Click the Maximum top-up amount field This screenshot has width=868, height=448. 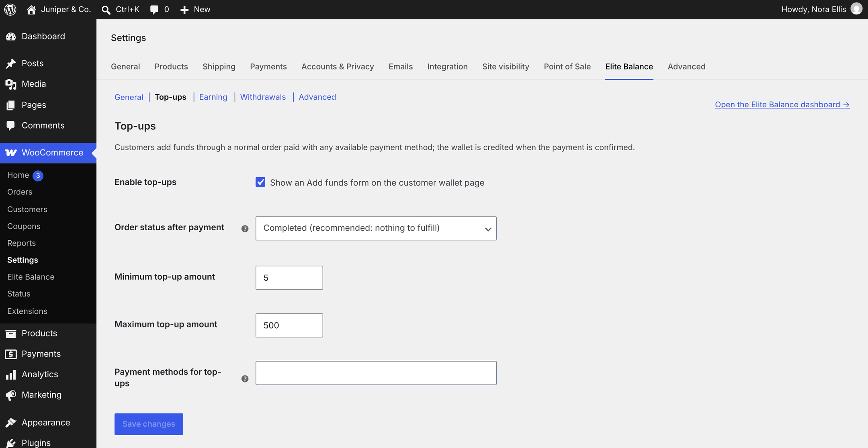tap(289, 325)
